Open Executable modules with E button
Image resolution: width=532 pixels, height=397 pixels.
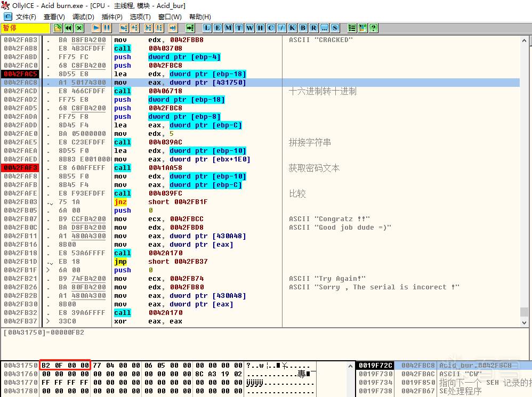(218, 28)
